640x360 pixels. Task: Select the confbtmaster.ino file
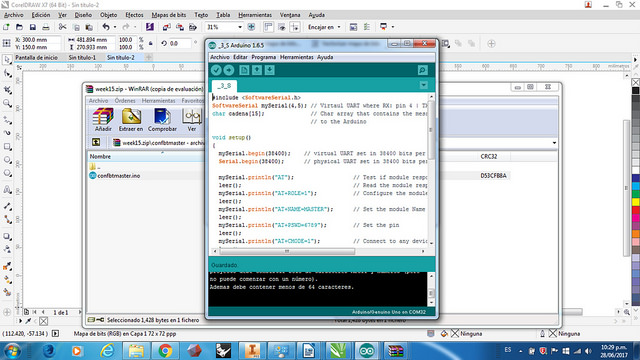pyautogui.click(x=119, y=176)
